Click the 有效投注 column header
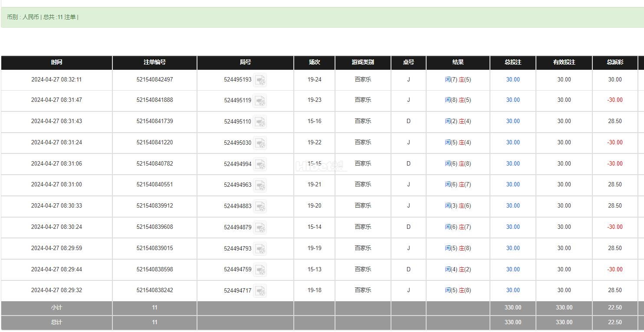 (564, 62)
